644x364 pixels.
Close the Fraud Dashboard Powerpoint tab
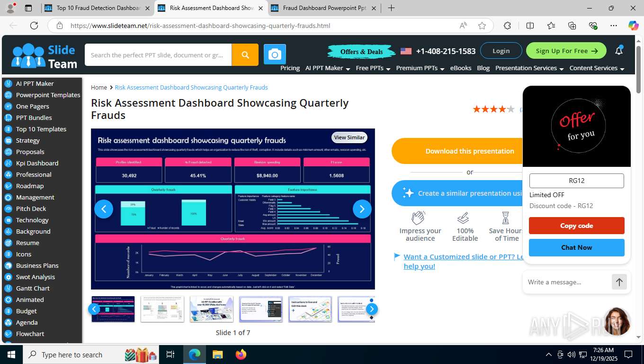tap(374, 8)
